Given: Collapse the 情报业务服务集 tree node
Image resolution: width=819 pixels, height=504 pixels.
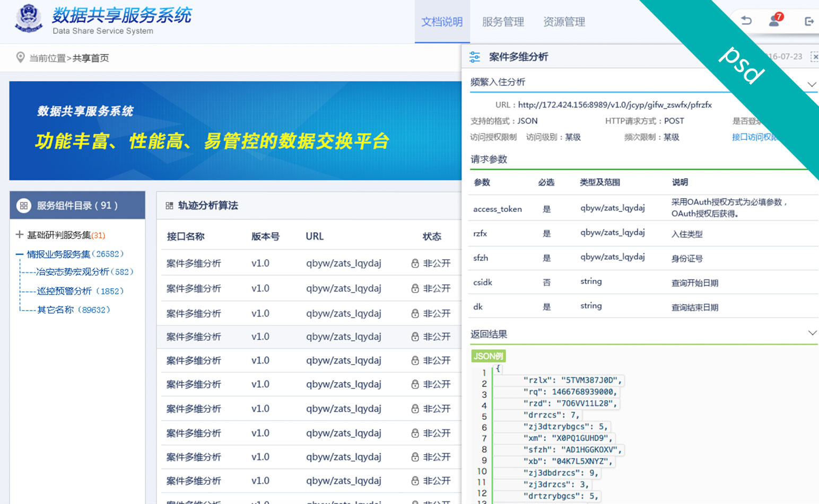Looking at the screenshot, I should 20,254.
